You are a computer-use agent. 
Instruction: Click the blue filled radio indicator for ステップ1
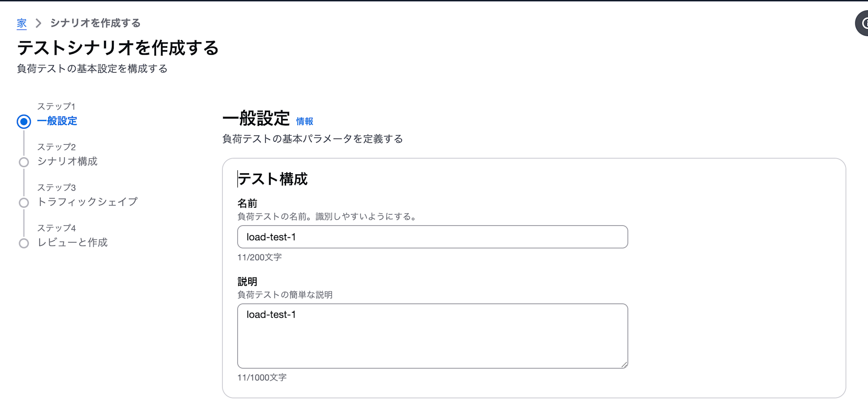(x=24, y=121)
